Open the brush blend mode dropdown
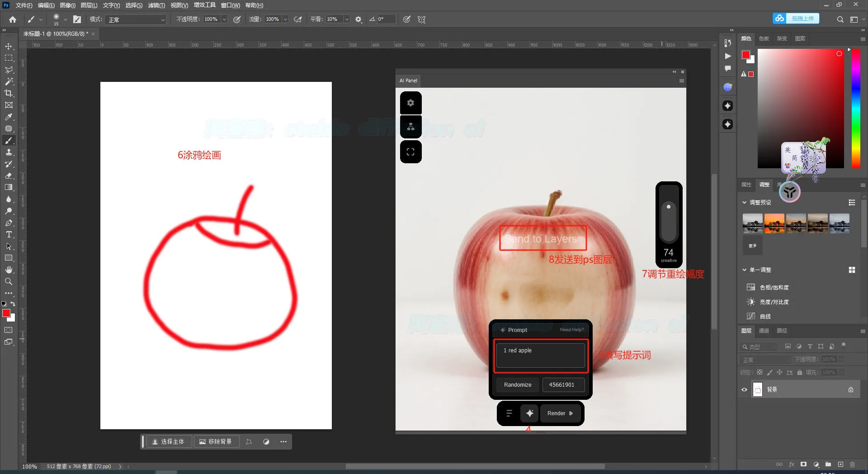The image size is (868, 474). [x=135, y=19]
